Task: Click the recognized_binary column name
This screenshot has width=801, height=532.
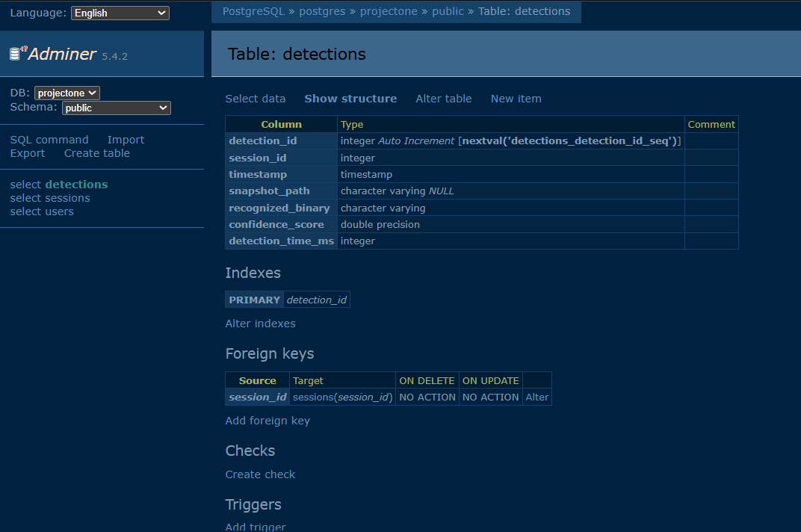Action: click(x=279, y=208)
